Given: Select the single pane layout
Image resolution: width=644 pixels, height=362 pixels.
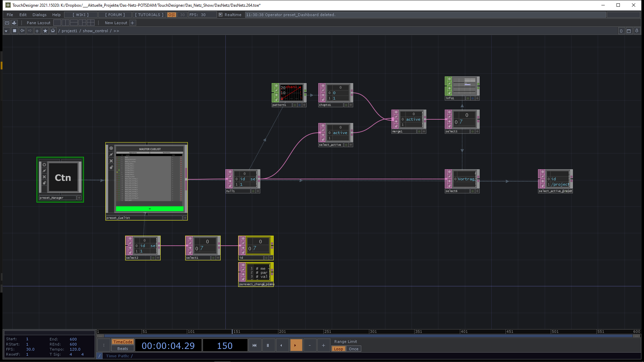Looking at the screenshot, I should 57,23.
